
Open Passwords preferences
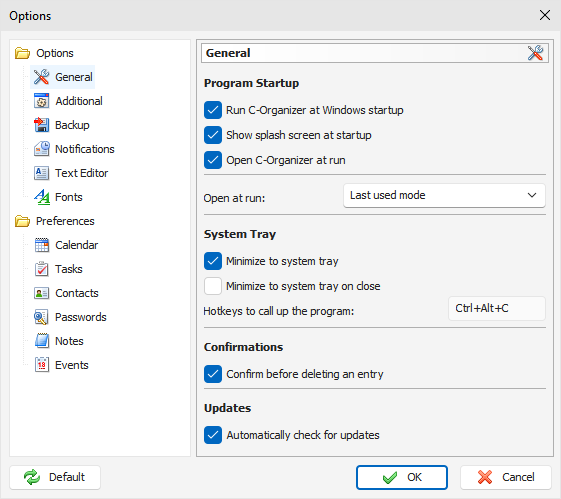81,317
